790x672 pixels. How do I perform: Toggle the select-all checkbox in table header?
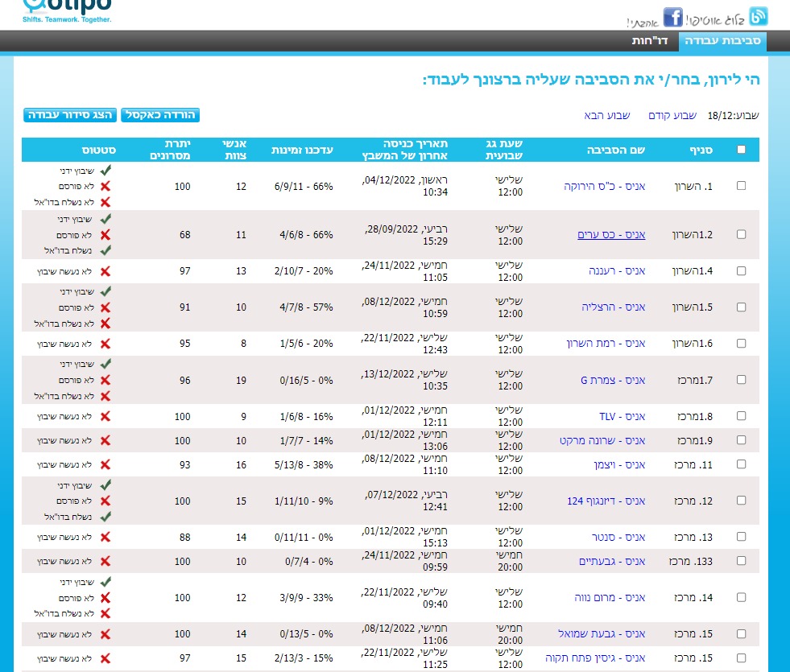(x=741, y=149)
